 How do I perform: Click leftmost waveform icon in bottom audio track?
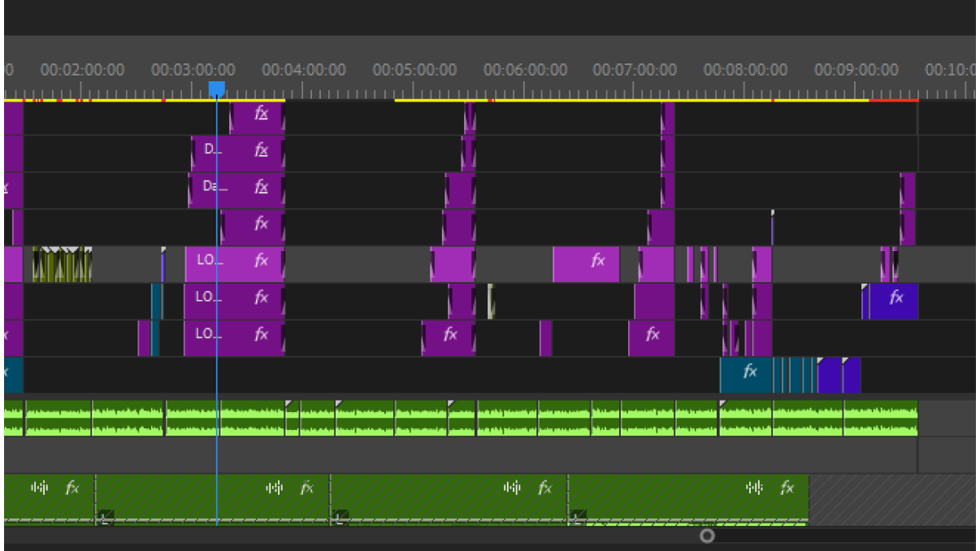(x=40, y=488)
